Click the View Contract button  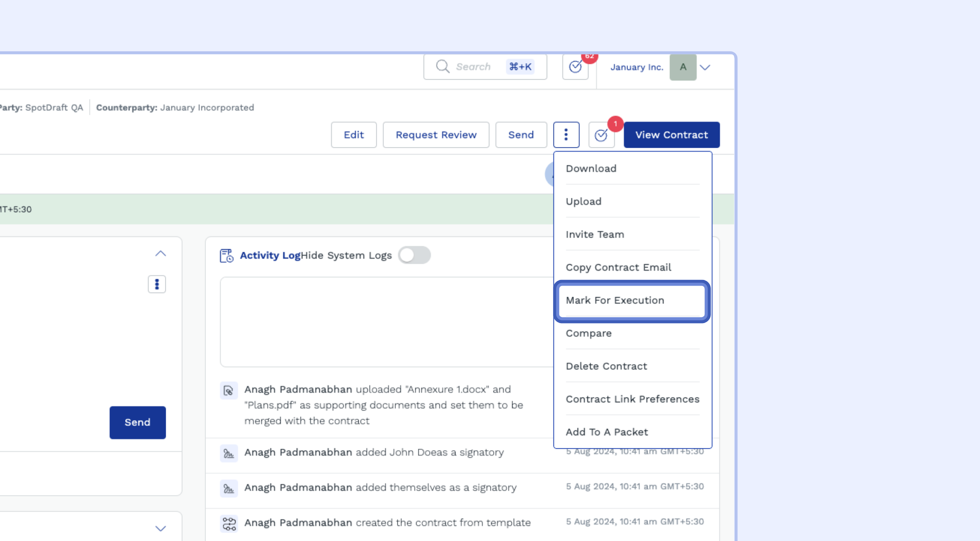tap(671, 135)
